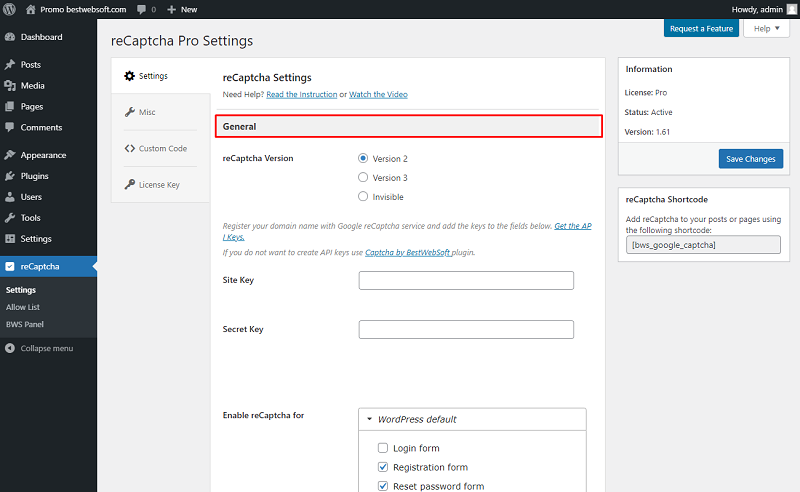Screen dimensions: 800x492
Task: Click the Comments bubble icon in sidebar
Action: tap(10, 127)
